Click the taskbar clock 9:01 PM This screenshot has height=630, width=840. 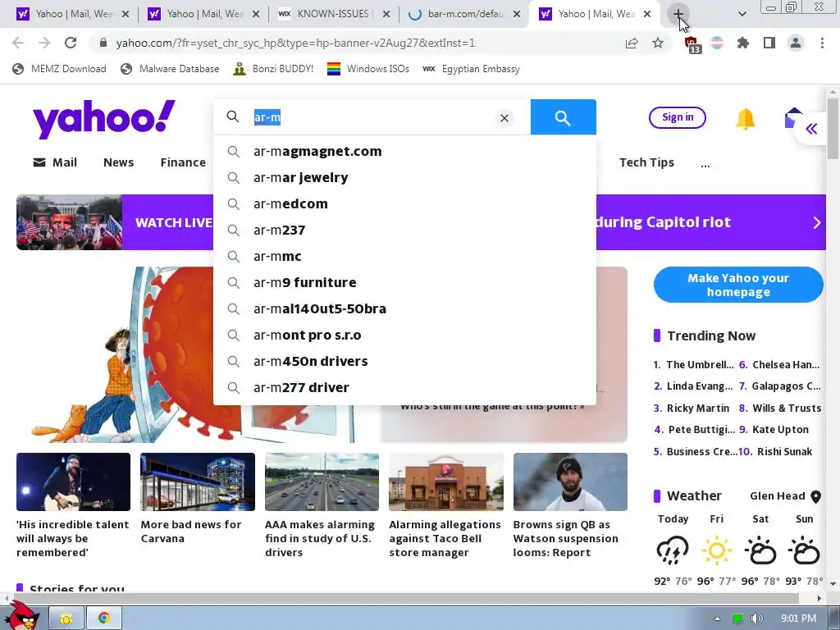point(798,619)
